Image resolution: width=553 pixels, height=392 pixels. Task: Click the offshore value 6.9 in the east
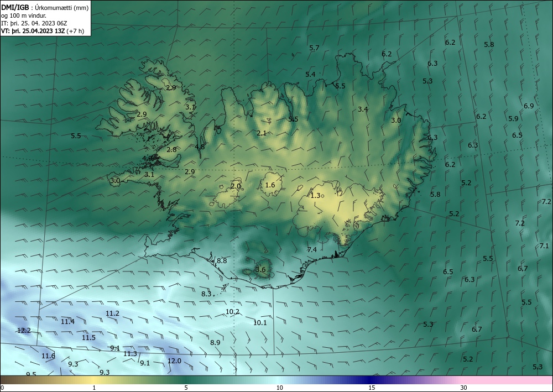[x=529, y=106]
